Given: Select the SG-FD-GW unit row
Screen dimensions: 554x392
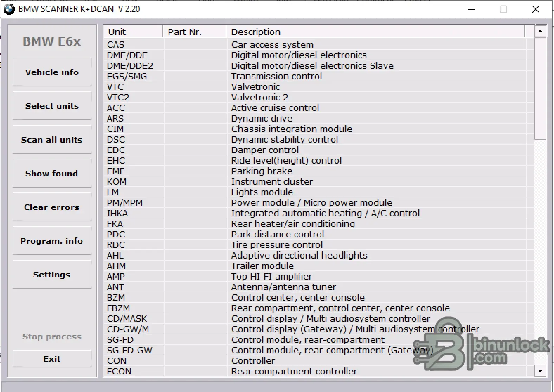Looking at the screenshot, I should click(x=319, y=350).
